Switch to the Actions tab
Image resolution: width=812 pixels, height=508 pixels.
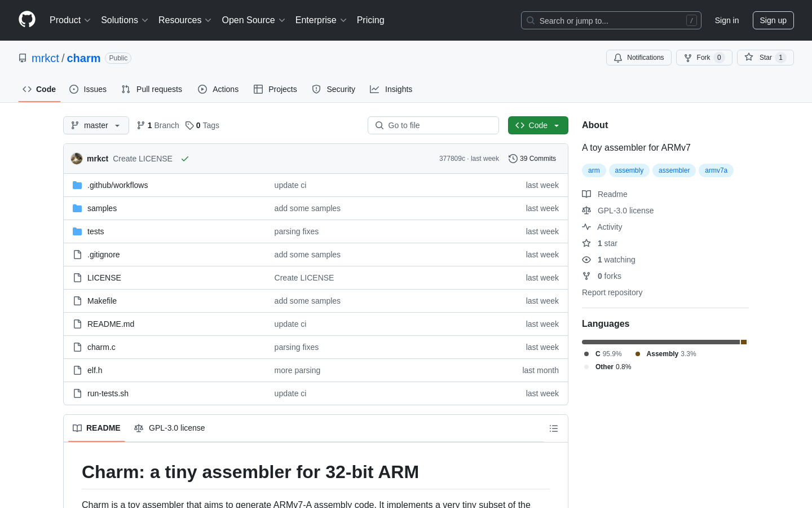pyautogui.click(x=218, y=89)
